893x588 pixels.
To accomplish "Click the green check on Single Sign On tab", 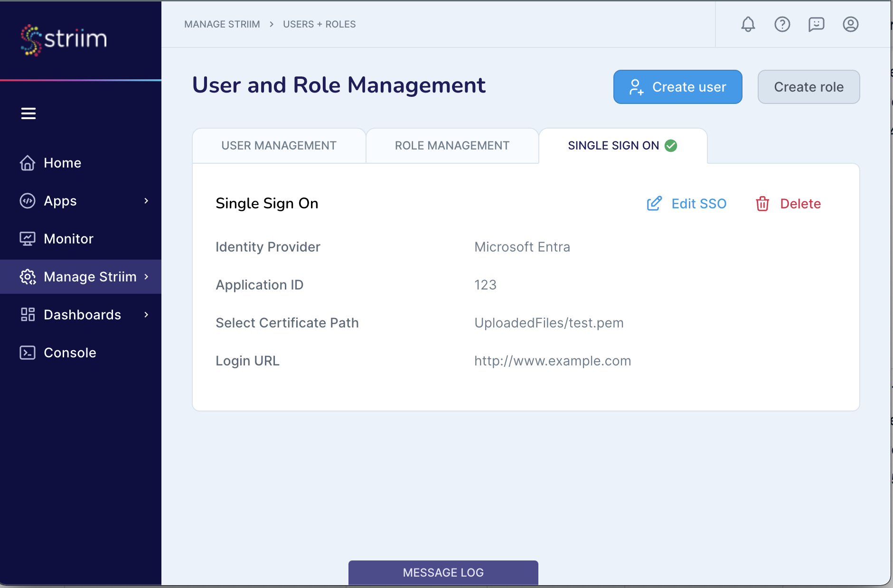I will point(671,146).
